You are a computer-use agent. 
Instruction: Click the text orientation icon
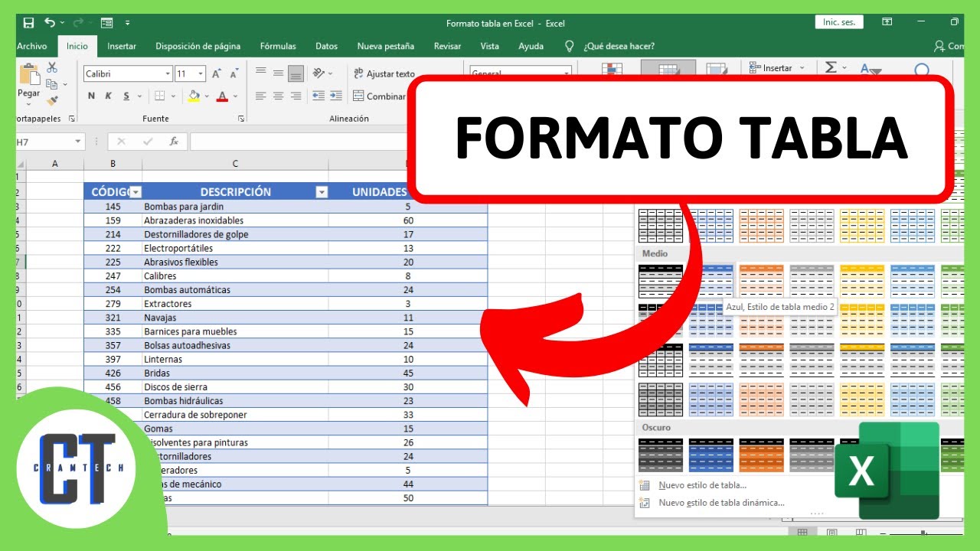pos(318,73)
